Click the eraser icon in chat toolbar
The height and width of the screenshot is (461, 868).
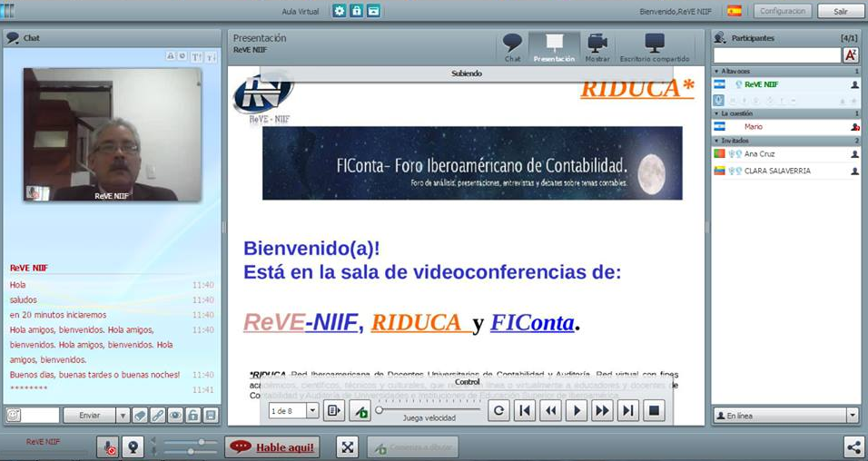pyautogui.click(x=140, y=415)
